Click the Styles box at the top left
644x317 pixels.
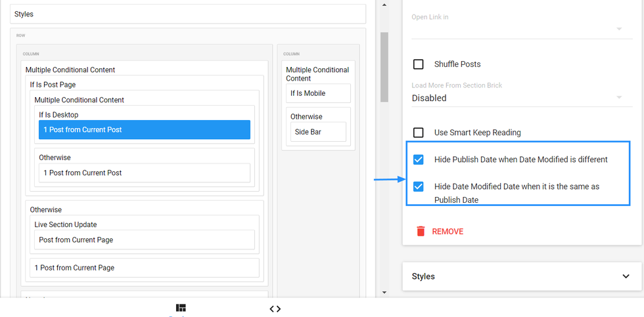[x=187, y=14]
